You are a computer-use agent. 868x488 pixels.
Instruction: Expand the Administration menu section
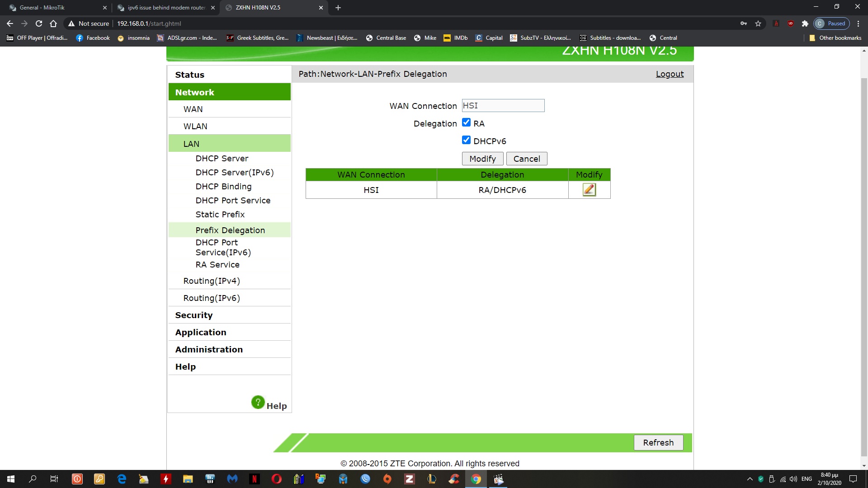coord(209,349)
